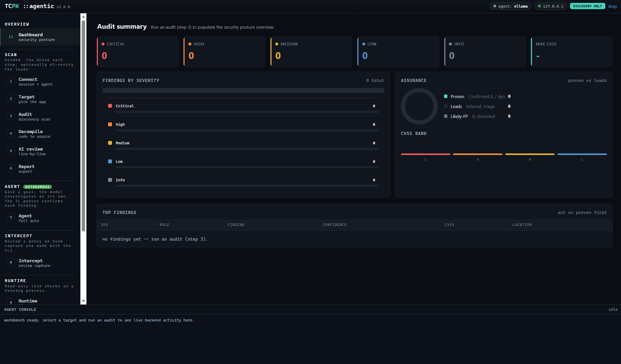The image size is (621, 364).
Task: Click the yellow M CVSS band bar
Action: 530,154
